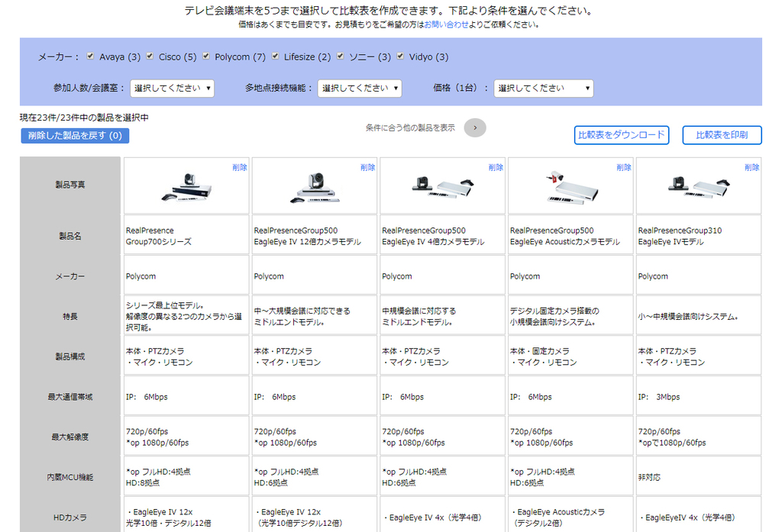
Task: Click the 非対応 MCU cell
Action: (699, 477)
